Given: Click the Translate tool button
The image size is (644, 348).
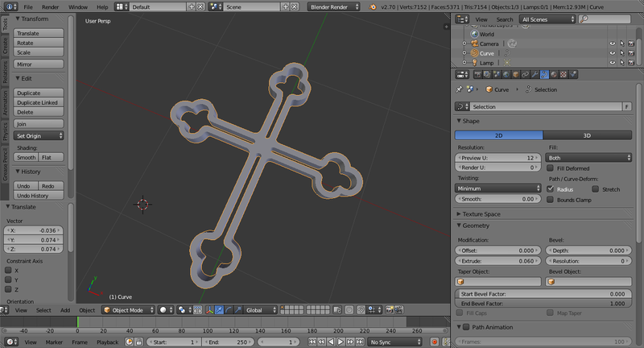Looking at the screenshot, I should click(x=39, y=33).
